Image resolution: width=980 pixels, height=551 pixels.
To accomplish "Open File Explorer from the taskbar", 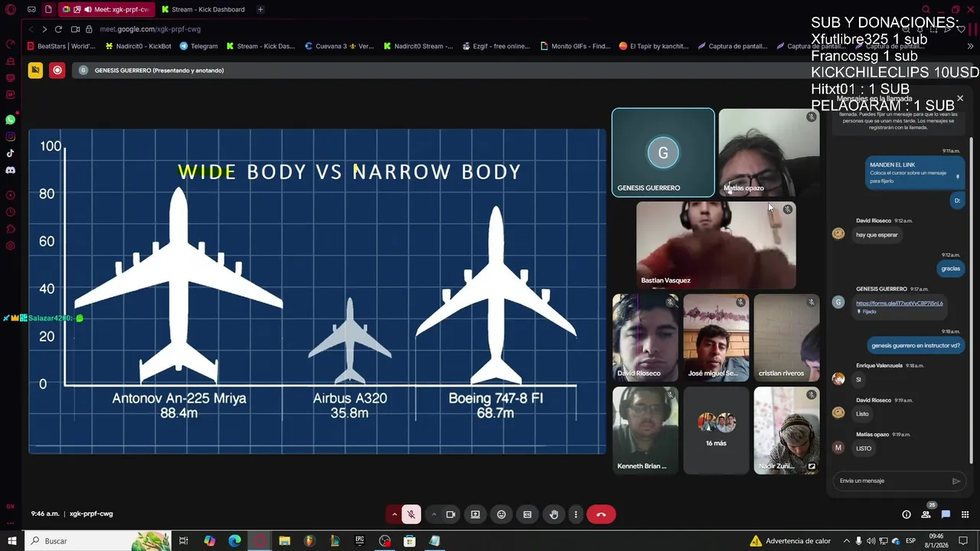I will tap(285, 541).
